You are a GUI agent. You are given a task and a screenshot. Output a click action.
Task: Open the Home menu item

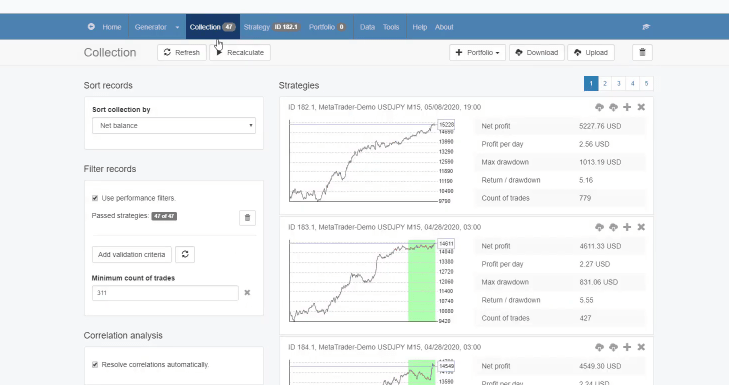pos(112,27)
